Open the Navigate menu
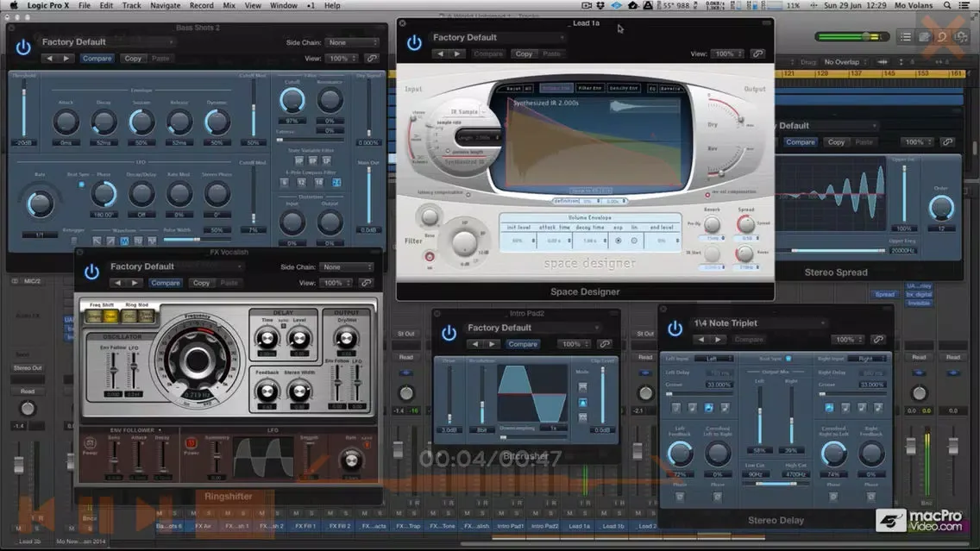The width and height of the screenshot is (980, 551). 165,5
